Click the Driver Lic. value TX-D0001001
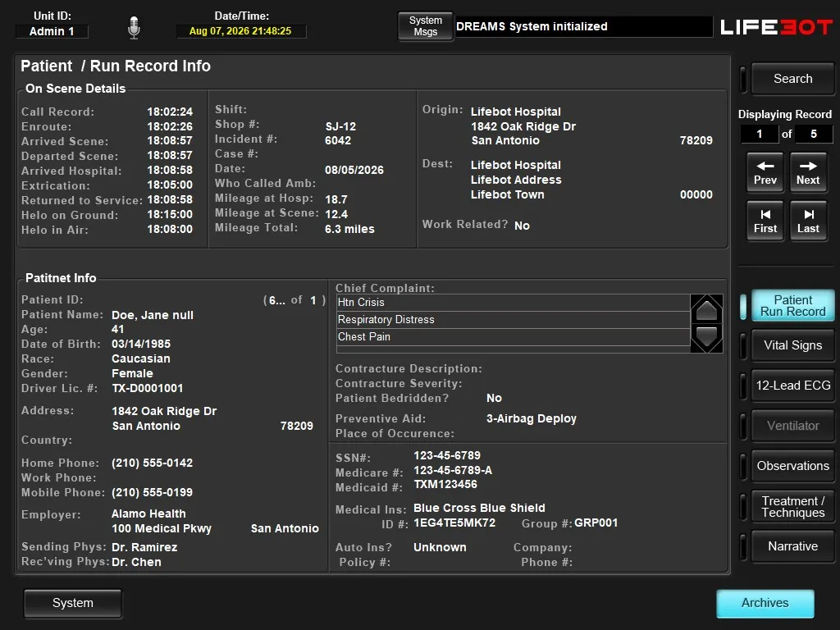 tap(148, 388)
